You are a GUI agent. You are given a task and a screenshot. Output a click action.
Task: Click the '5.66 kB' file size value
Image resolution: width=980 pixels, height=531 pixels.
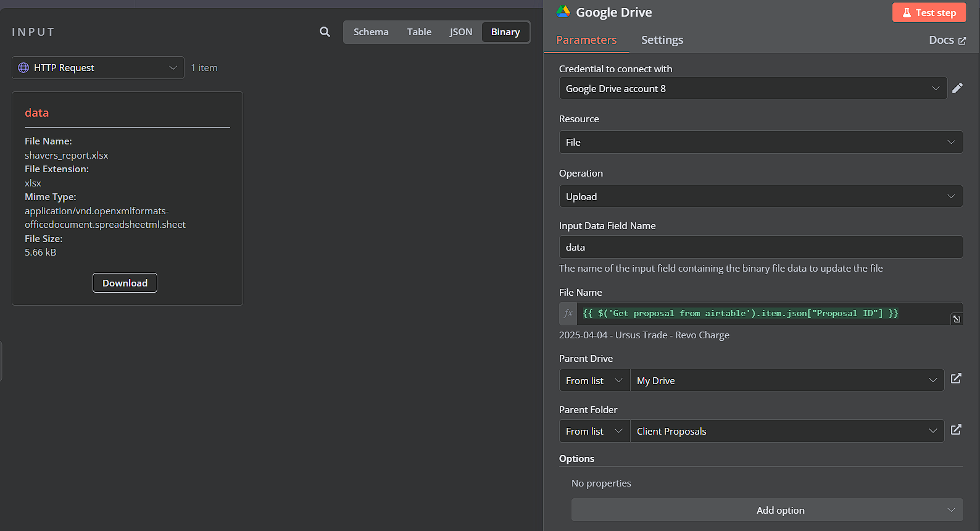pos(40,253)
